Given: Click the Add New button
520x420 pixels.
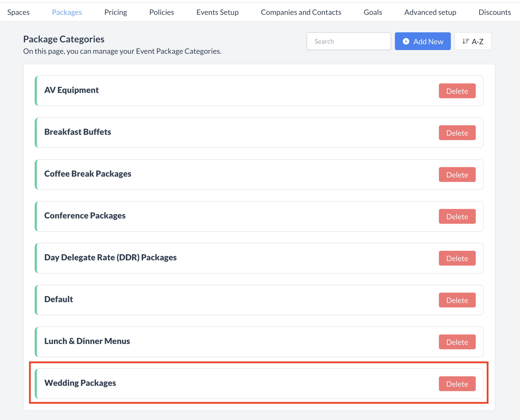Looking at the screenshot, I should click(423, 41).
